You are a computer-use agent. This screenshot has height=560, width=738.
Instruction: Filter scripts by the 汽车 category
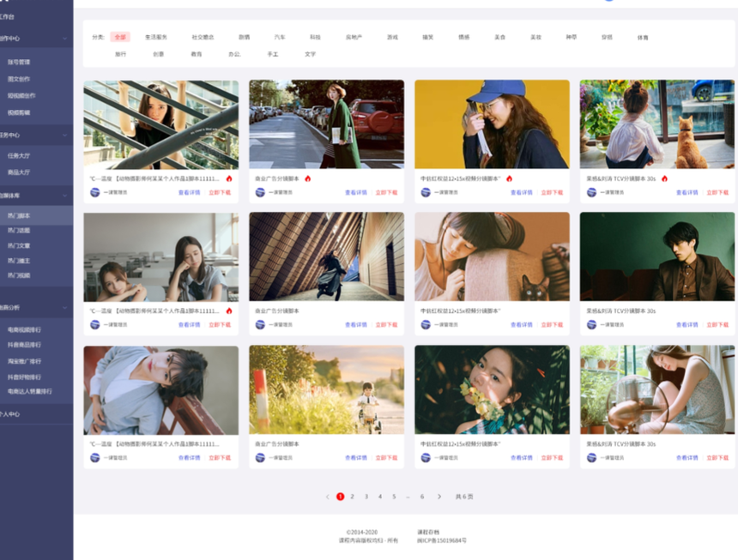(280, 37)
